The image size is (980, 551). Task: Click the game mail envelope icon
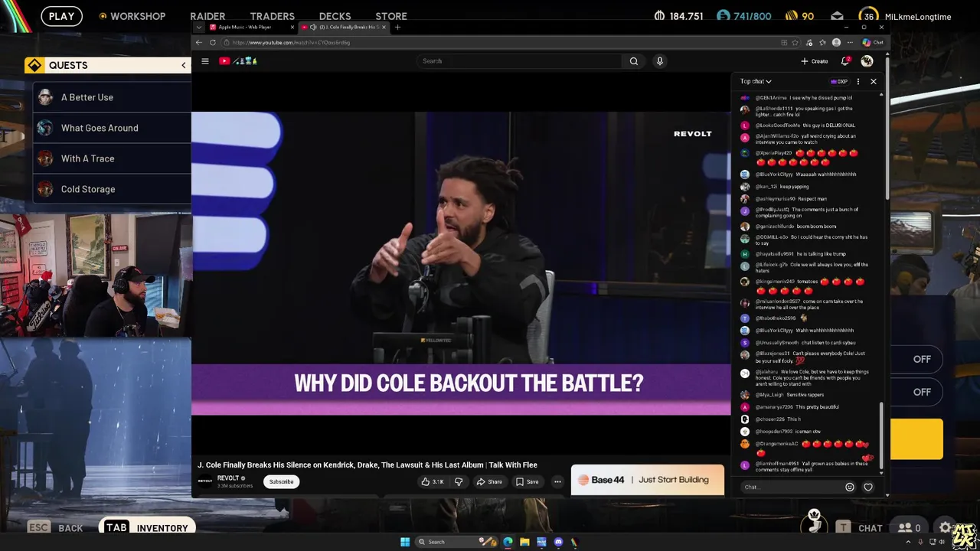click(837, 16)
